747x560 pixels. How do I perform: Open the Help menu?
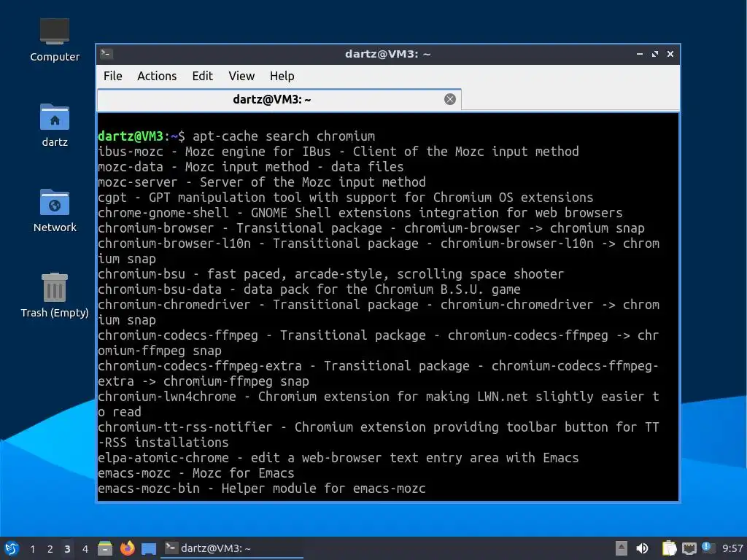282,76
